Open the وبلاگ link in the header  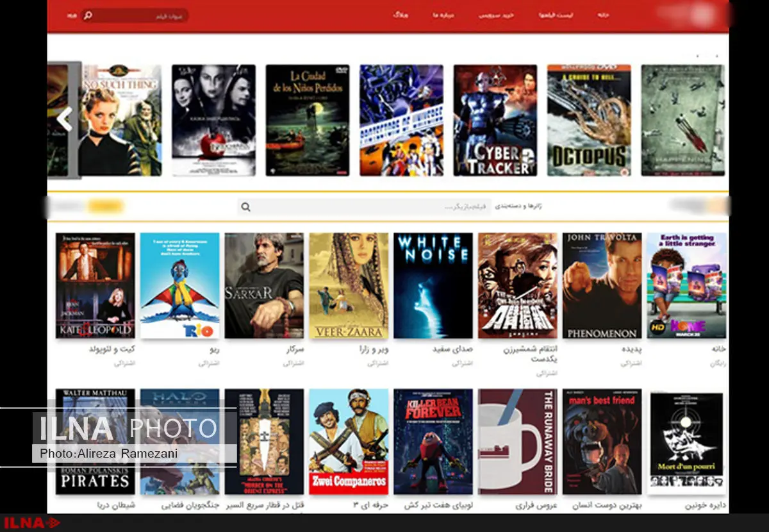point(401,15)
